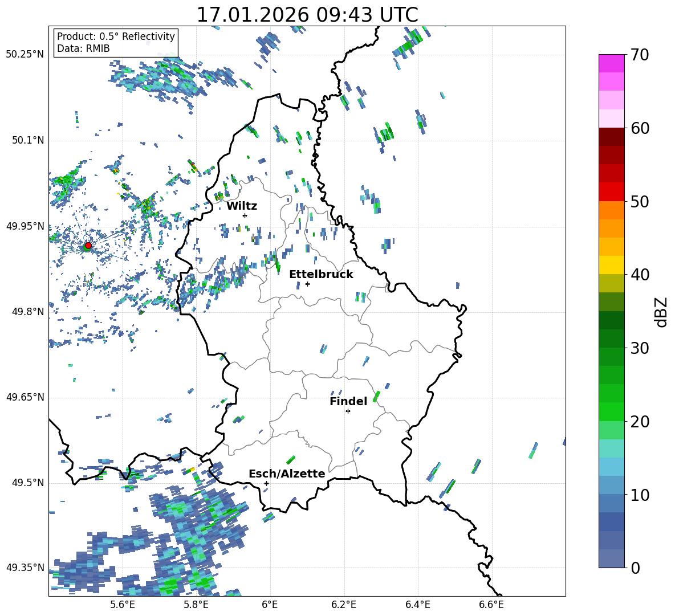675x616 pixels.
Task: Click the Esch/Alzette cross marker
Action: 266,483
